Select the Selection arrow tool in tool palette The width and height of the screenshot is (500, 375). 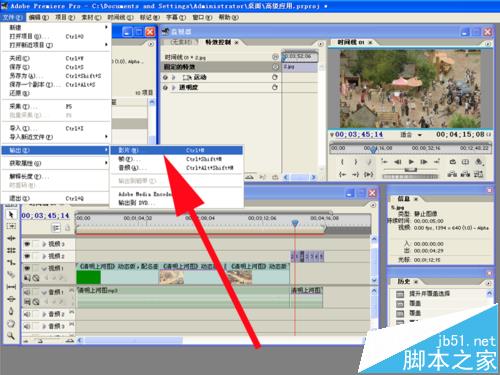click(x=11, y=214)
